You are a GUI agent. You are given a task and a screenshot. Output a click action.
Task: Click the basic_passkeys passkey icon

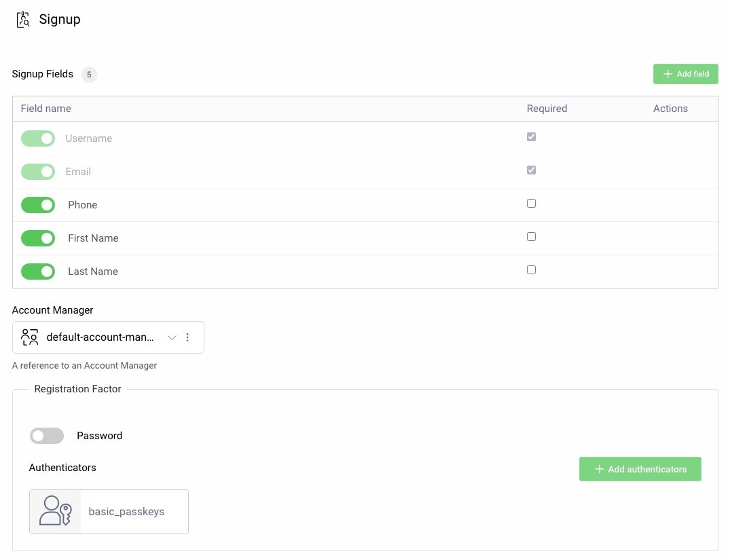pos(55,510)
